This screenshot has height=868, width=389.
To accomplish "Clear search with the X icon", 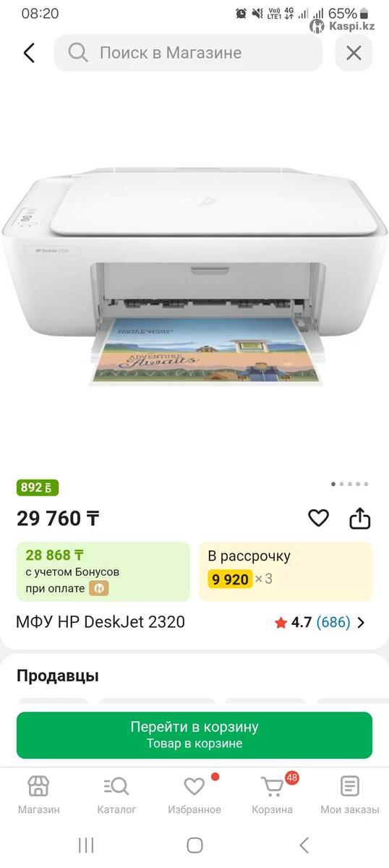I will click(354, 53).
